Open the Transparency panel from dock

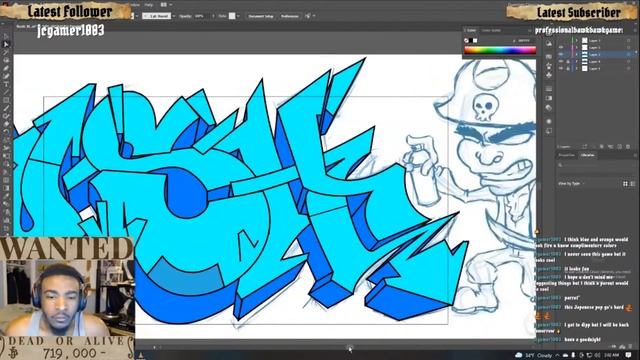(x=549, y=108)
